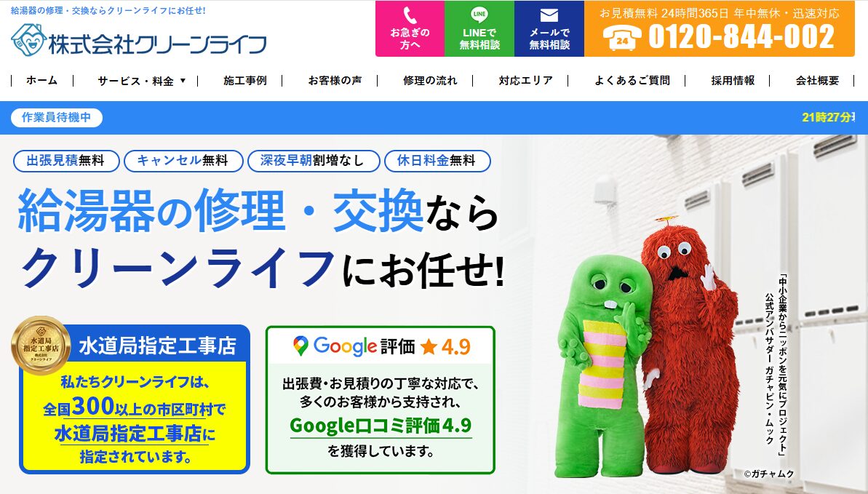Open the LINE speech bubble icon
Image resolution: width=868 pixels, height=494 pixels.
(x=479, y=15)
